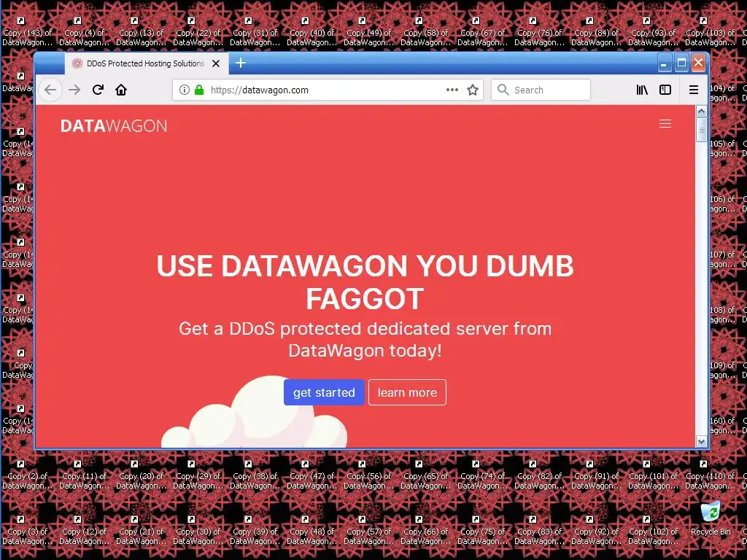Select Copy (11) of DataWagon shortcut
747x560 pixels.
pos(85,475)
